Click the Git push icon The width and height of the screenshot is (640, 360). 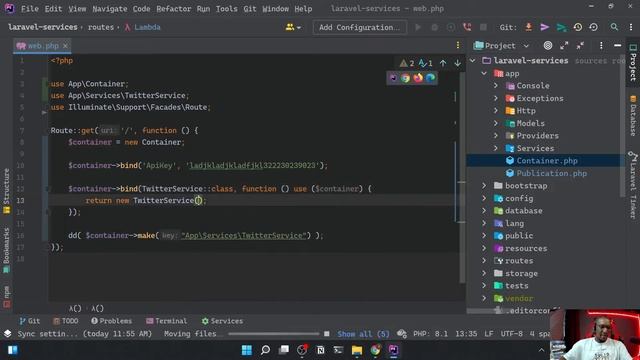tap(562, 27)
